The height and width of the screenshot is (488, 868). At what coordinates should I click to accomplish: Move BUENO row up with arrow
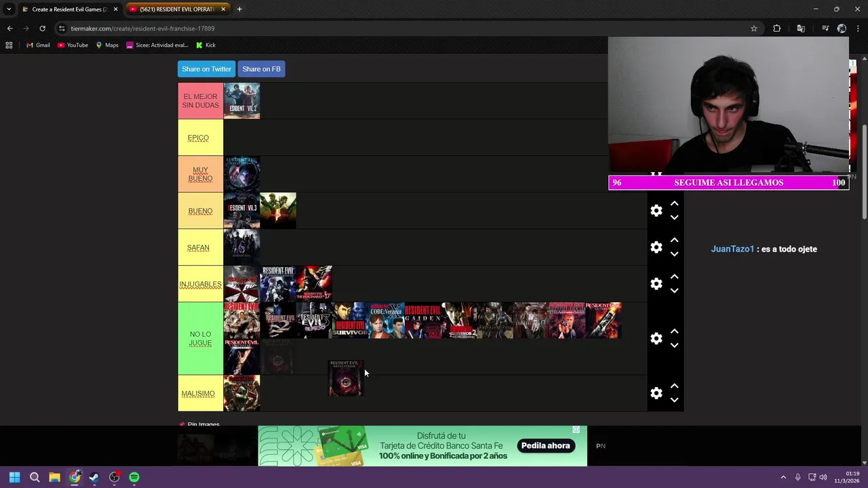674,203
